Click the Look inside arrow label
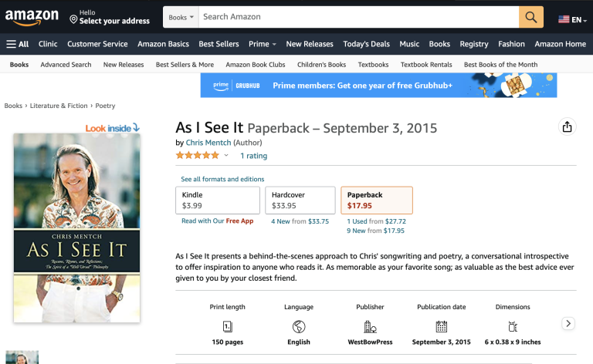The width and height of the screenshot is (593, 364). (x=112, y=128)
